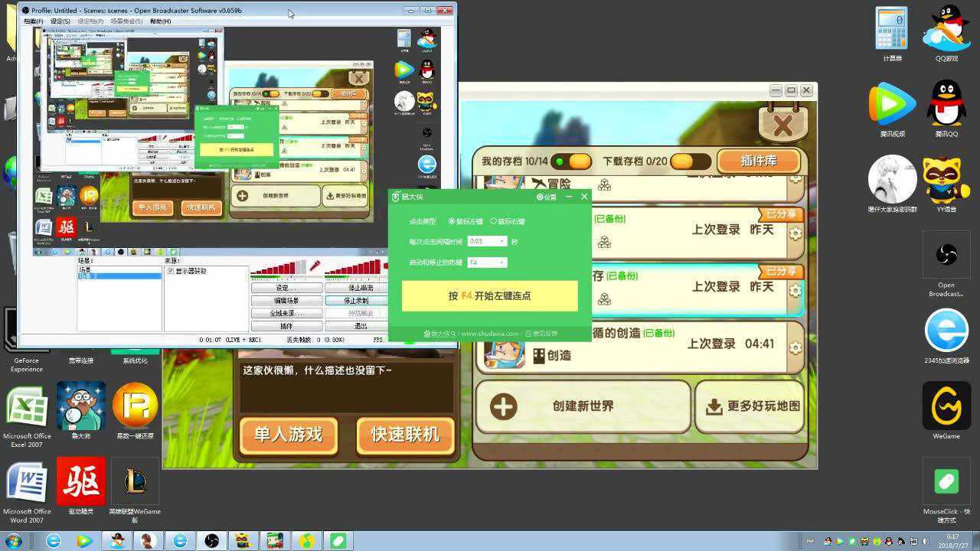Select the highlighted scene in OBS 场景 list

click(119, 275)
